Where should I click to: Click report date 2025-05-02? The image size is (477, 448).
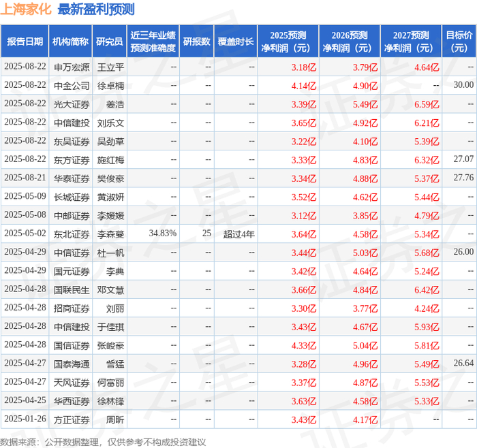pos(25,233)
